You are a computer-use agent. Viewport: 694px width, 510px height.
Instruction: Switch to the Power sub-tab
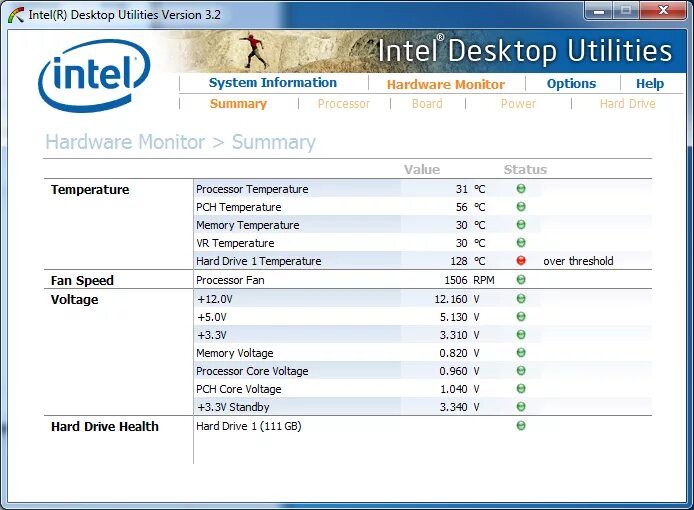(518, 104)
